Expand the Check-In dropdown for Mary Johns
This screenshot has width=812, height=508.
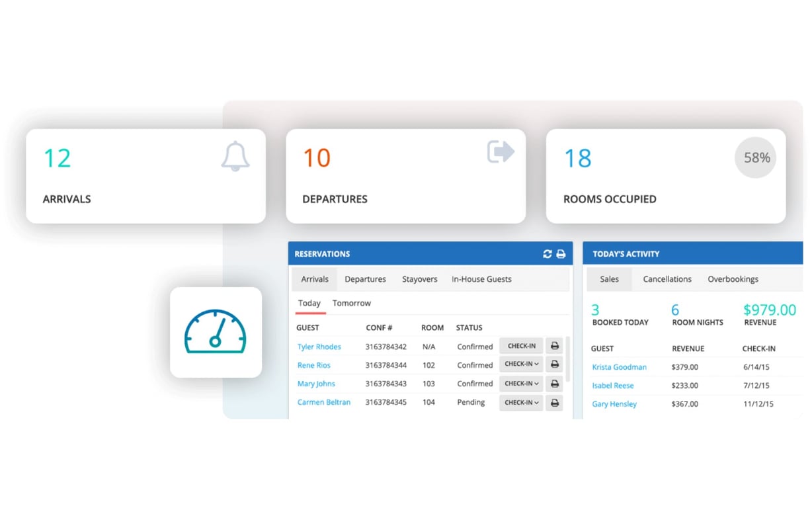pos(521,384)
